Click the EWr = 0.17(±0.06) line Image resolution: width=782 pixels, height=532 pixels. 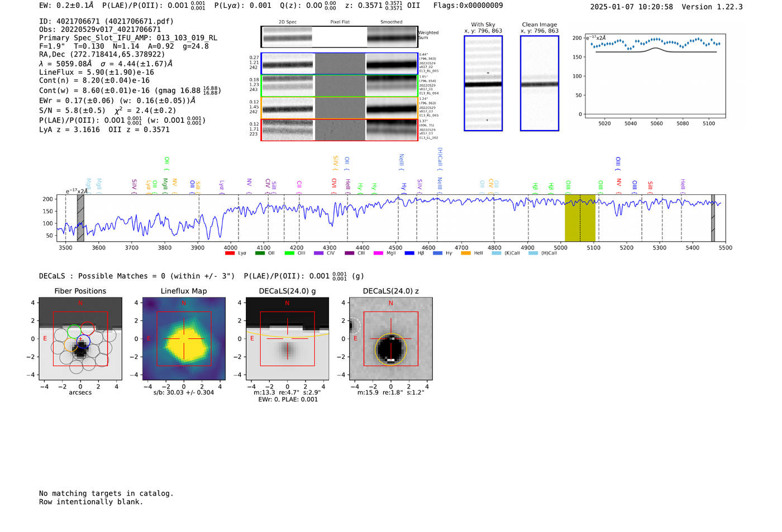click(x=117, y=100)
